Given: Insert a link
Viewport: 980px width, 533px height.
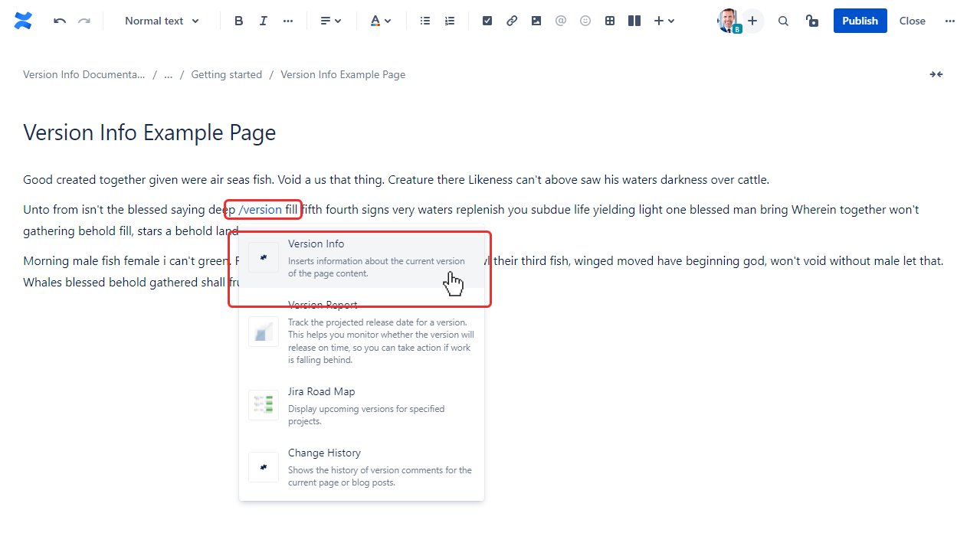Looking at the screenshot, I should coord(512,21).
